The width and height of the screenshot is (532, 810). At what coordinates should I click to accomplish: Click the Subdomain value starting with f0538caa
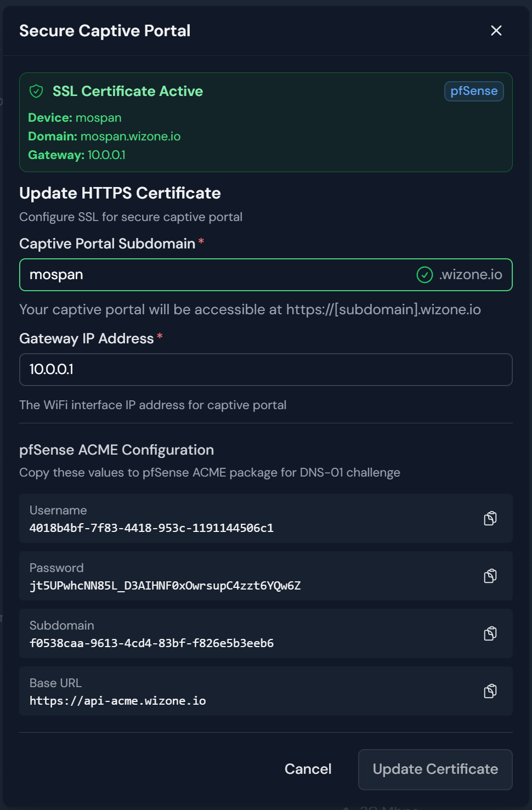pos(151,643)
